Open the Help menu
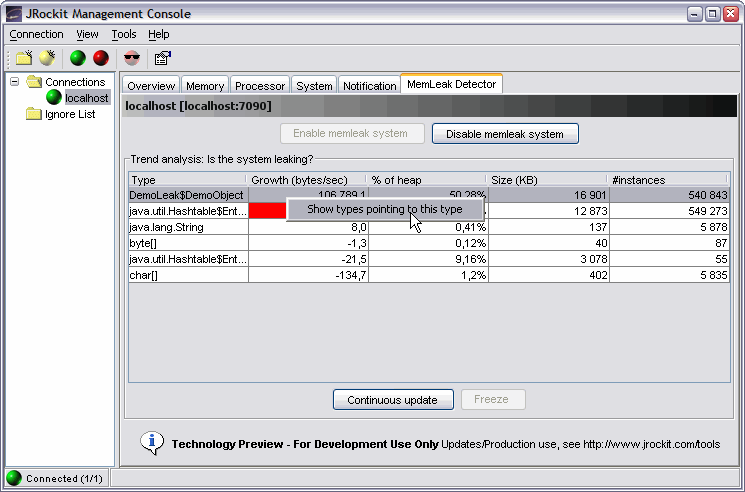Screen dimensions: 745x492 pyautogui.click(x=159, y=34)
